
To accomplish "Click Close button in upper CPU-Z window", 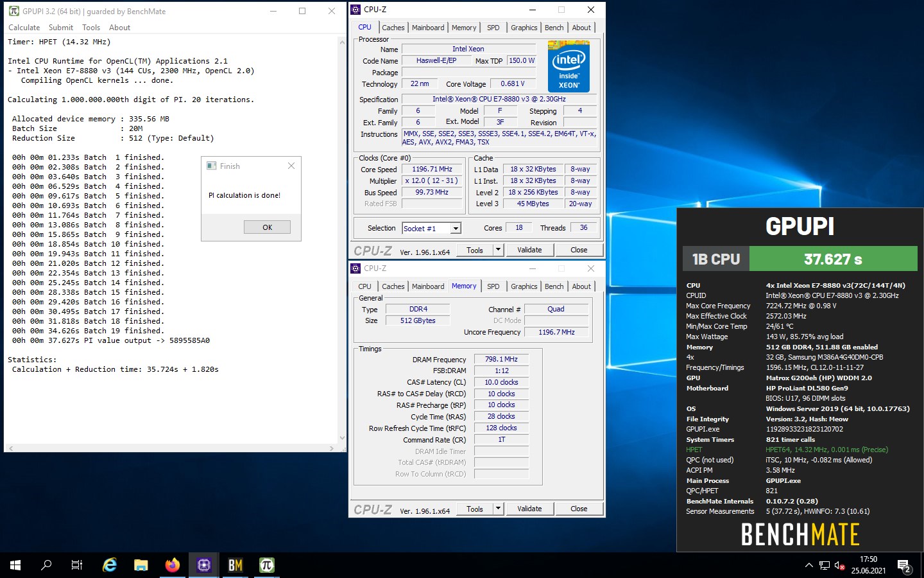I will [x=579, y=250].
